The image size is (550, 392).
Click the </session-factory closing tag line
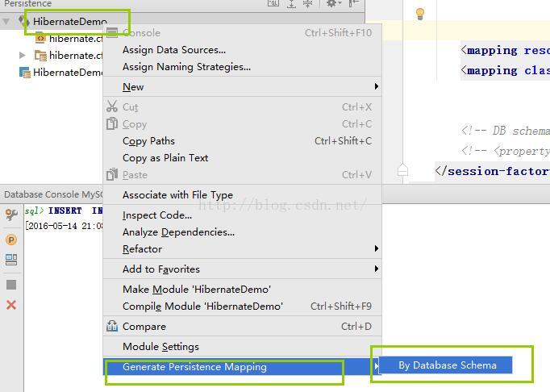pyautogui.click(x=493, y=172)
